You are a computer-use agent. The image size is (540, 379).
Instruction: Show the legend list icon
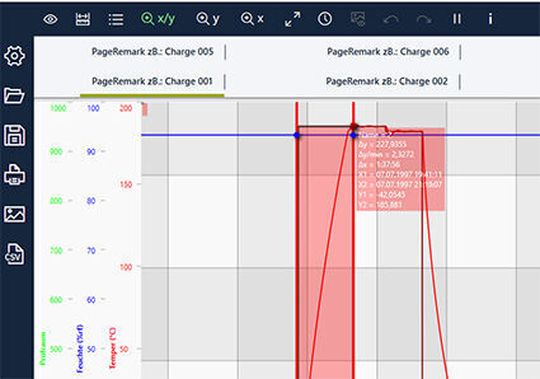coord(116,20)
